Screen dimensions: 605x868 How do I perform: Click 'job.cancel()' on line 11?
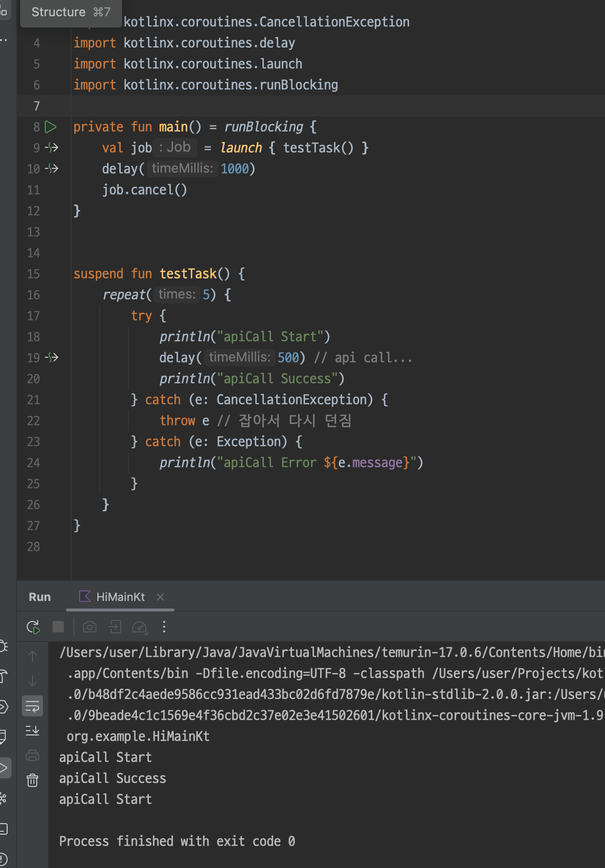click(x=145, y=190)
